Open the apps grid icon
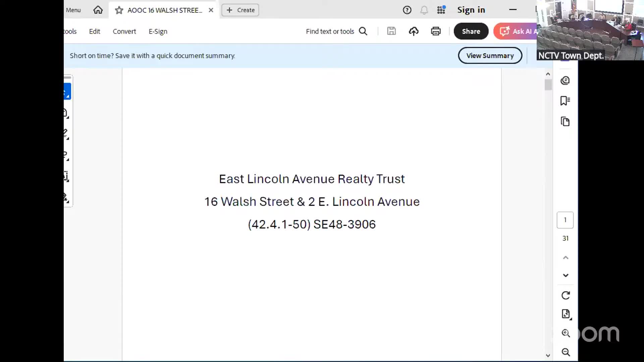The width and height of the screenshot is (644, 362). click(x=441, y=10)
